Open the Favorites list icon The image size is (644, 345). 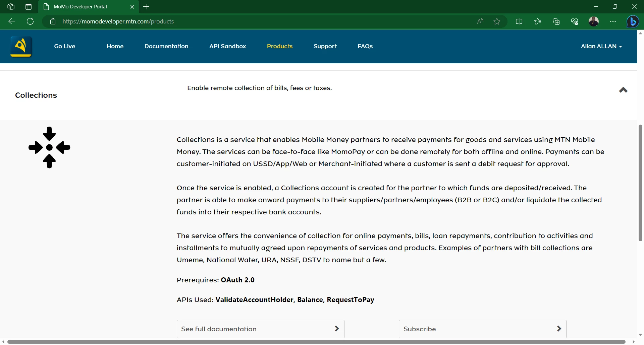click(x=538, y=21)
